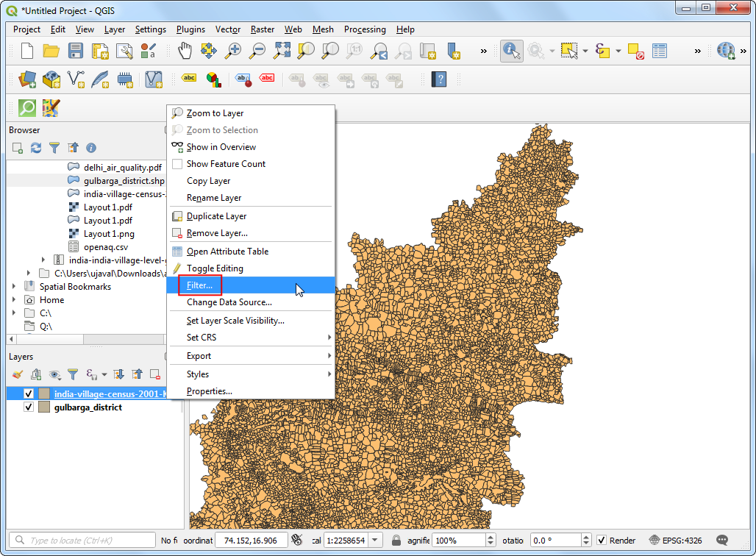Choose Remove Layer... menu entry

tap(251, 233)
